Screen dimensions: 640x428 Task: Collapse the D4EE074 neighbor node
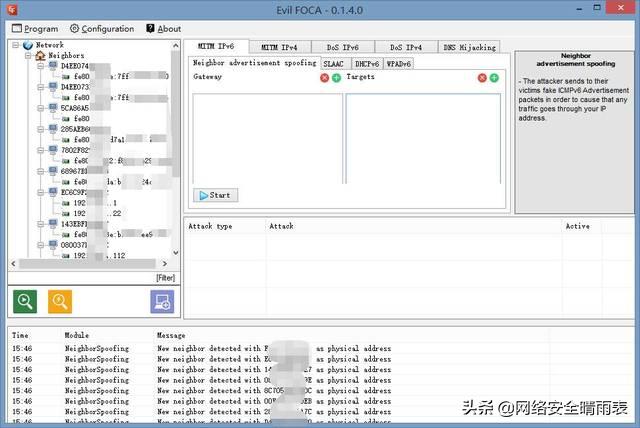click(x=40, y=66)
